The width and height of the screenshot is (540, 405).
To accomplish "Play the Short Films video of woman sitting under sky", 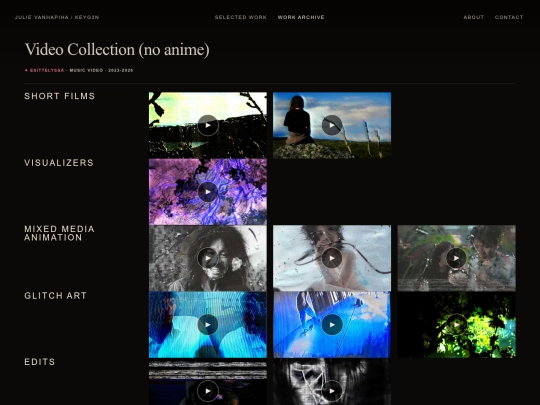I will point(332,125).
